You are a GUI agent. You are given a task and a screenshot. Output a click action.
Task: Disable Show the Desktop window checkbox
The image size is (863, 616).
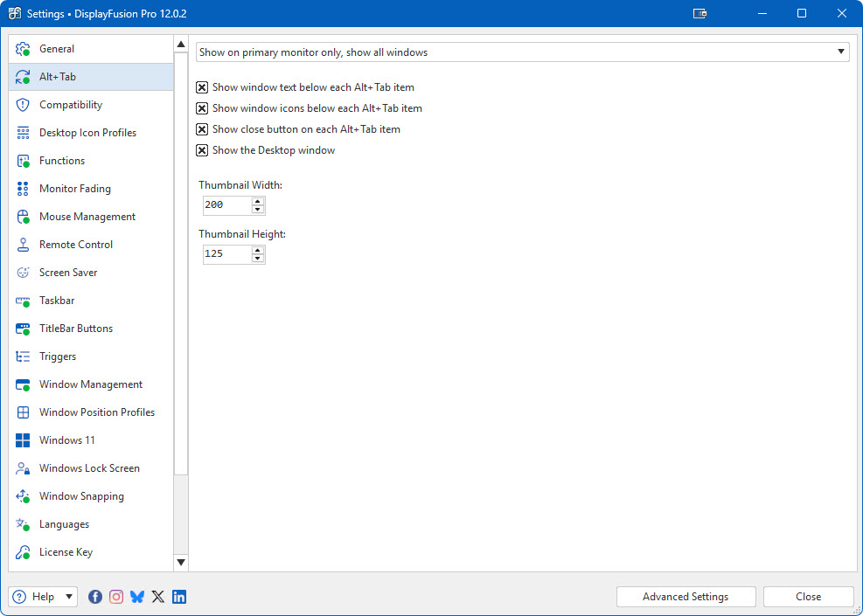202,150
